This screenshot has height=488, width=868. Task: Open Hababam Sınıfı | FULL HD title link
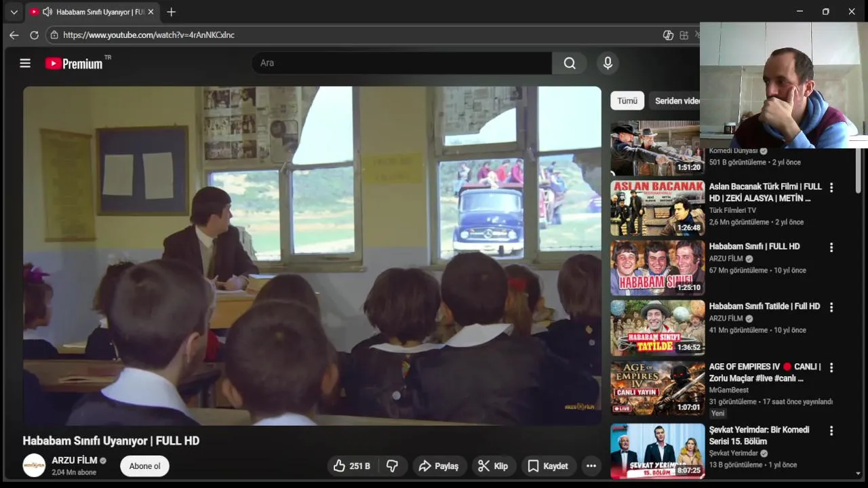pyautogui.click(x=754, y=247)
